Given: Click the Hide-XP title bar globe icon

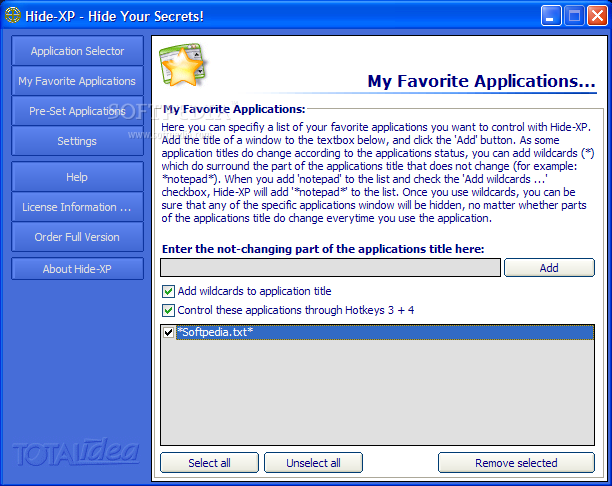Looking at the screenshot, I should click(12, 16).
